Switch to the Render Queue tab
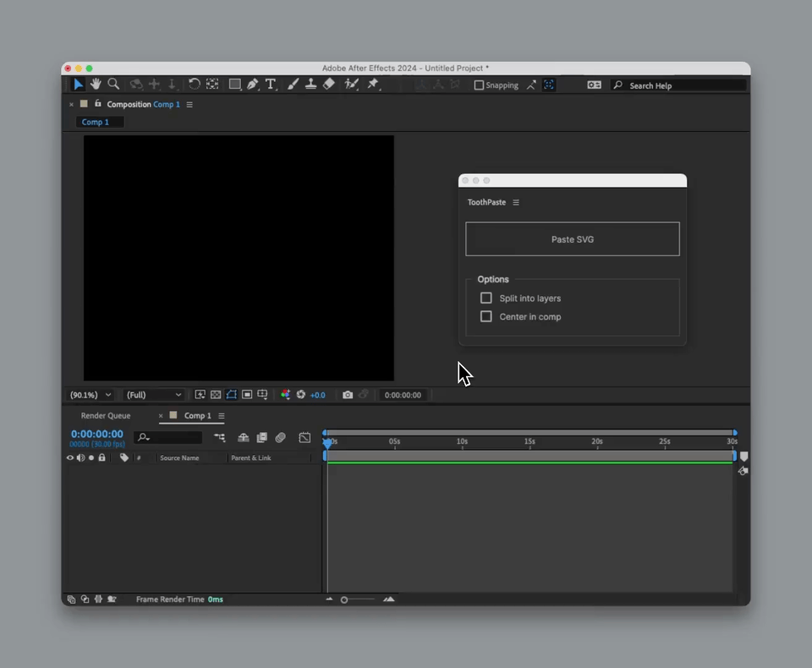 pyautogui.click(x=105, y=415)
